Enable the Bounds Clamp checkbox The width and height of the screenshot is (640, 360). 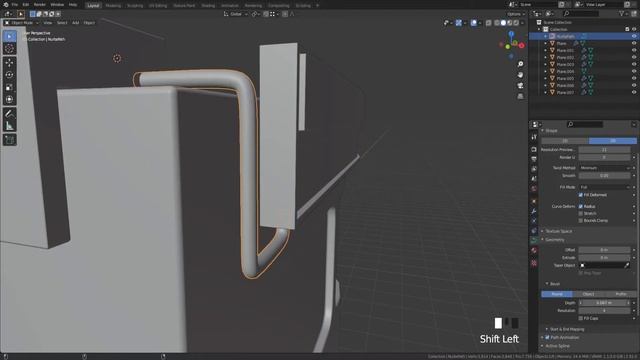point(581,220)
